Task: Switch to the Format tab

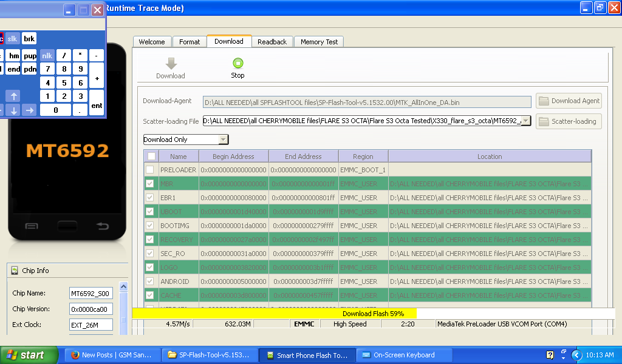Action: click(190, 42)
